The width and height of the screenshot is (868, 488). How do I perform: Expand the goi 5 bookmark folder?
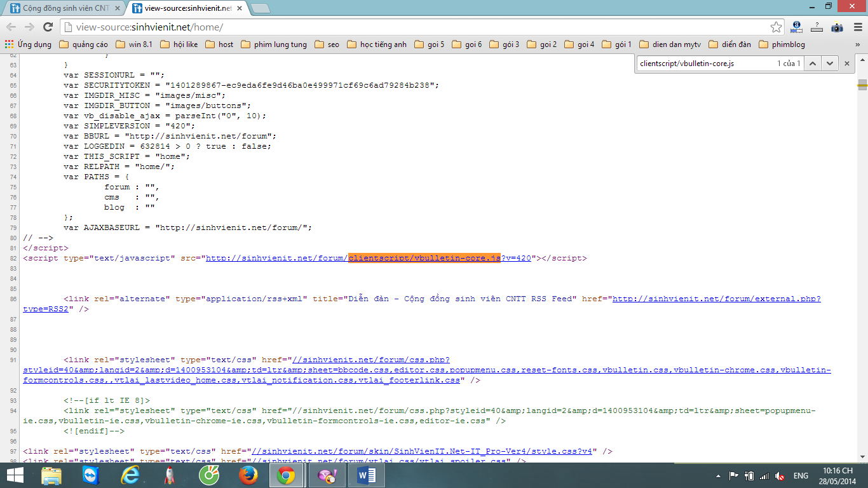point(429,44)
